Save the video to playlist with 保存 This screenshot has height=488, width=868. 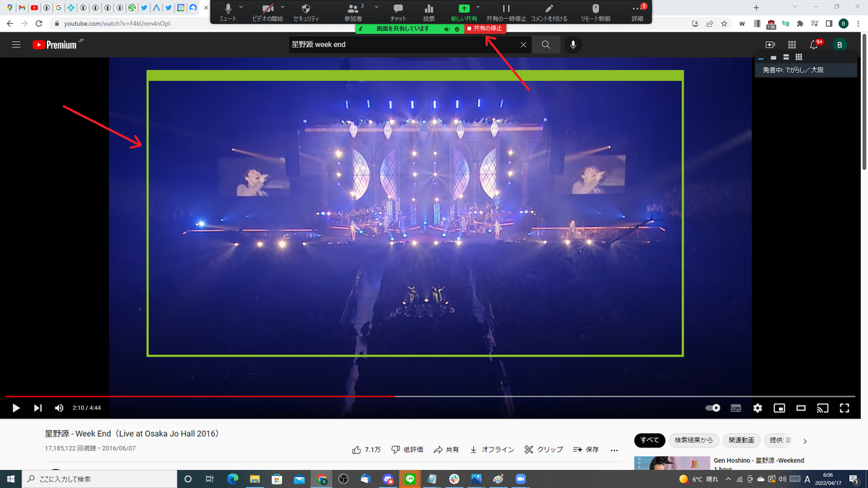tap(586, 449)
